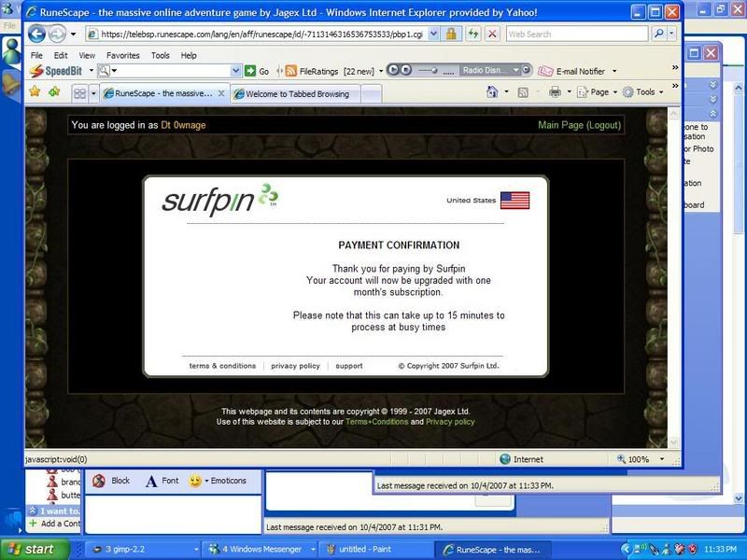Click in the Web Search field
Image resolution: width=747 pixels, height=560 pixels.
(577, 34)
